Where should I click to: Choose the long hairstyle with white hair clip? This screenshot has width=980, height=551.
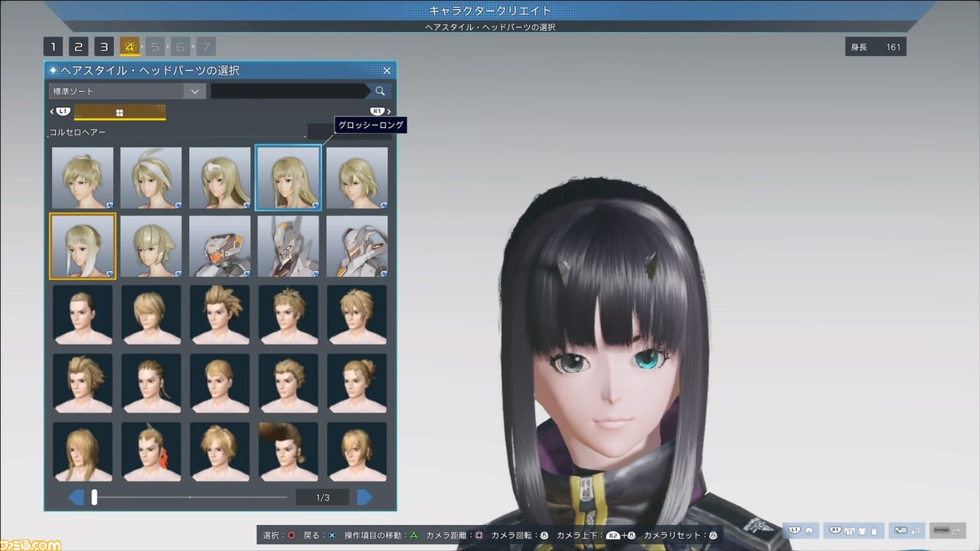tap(220, 178)
